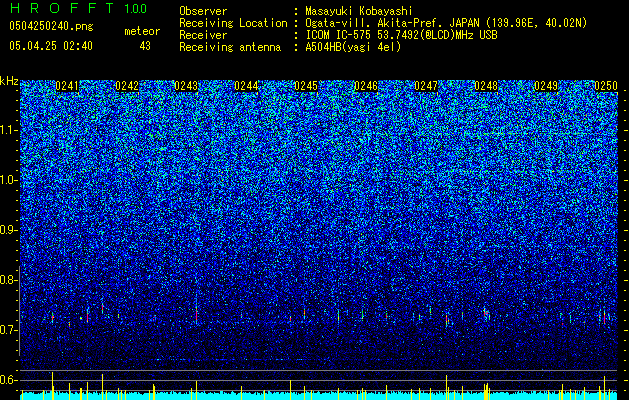Select the Ogata-vill. Akita-Pref. JAPAN location text

pyautogui.click(x=446, y=23)
